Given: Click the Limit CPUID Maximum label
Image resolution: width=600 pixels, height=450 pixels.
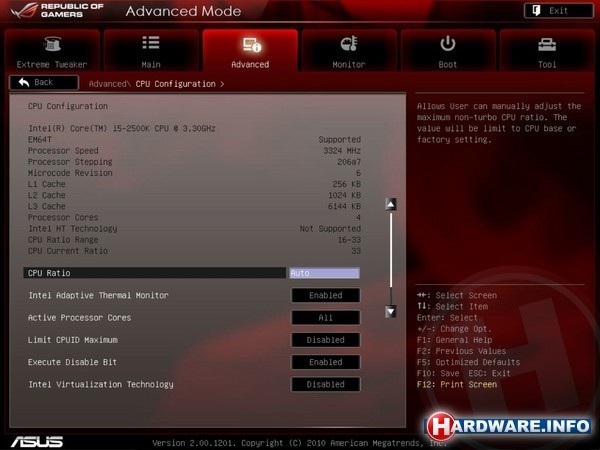Looking at the screenshot, I should coord(73,340).
